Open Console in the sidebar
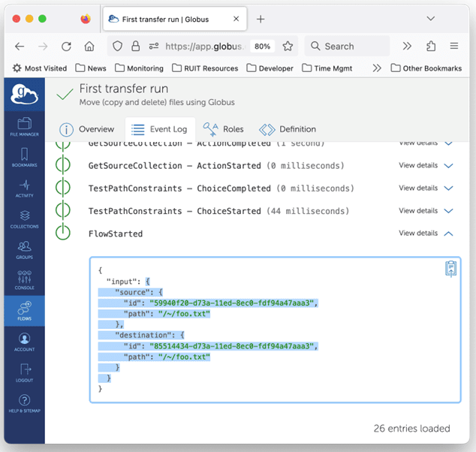The height and width of the screenshot is (452, 476). 24,280
